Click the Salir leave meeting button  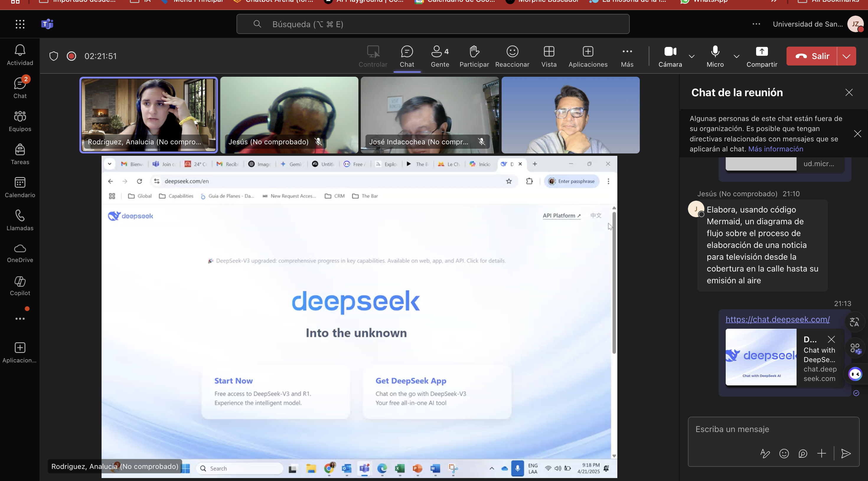[x=812, y=56]
